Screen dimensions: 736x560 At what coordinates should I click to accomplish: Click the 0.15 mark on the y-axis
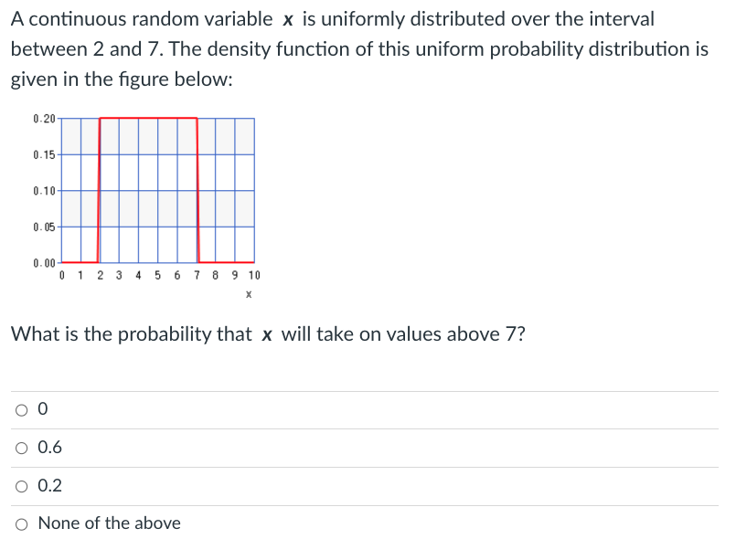click(44, 153)
